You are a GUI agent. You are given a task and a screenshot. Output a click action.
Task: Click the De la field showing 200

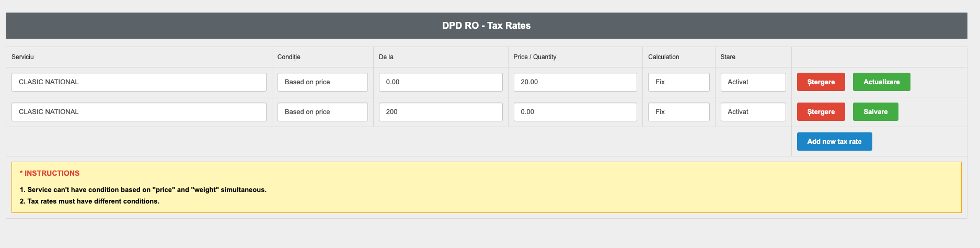tap(441, 112)
